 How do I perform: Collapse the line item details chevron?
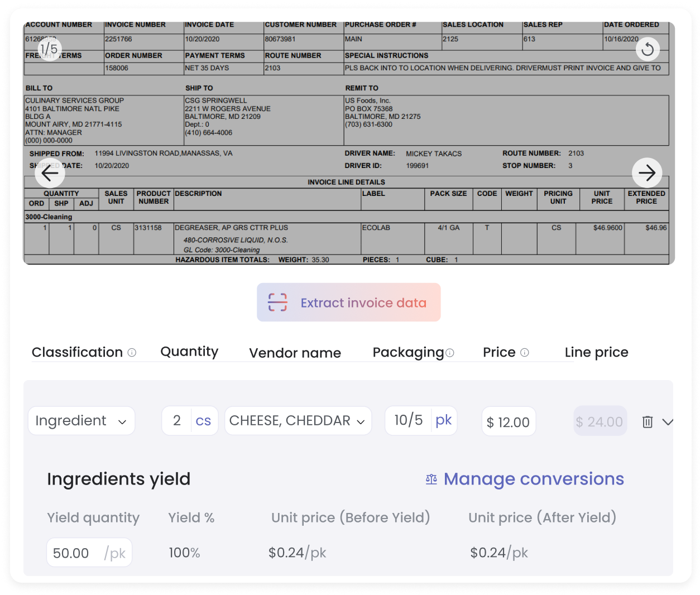(668, 422)
